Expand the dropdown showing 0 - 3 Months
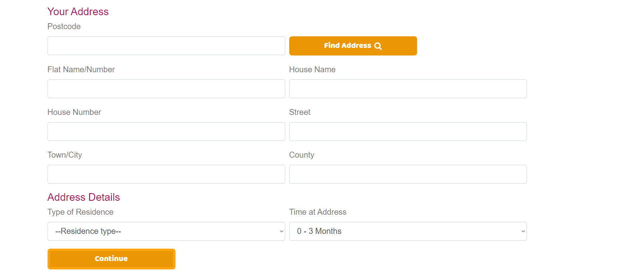Viewport: 644px width, 273px height. click(407, 231)
